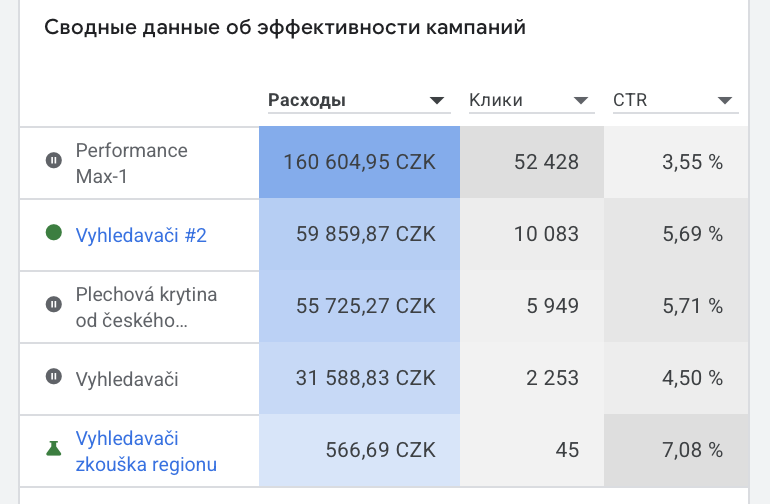Viewport: 770px width, 504px height.
Task: Click Plechová krytina od českého campaign name
Action: pos(146,306)
